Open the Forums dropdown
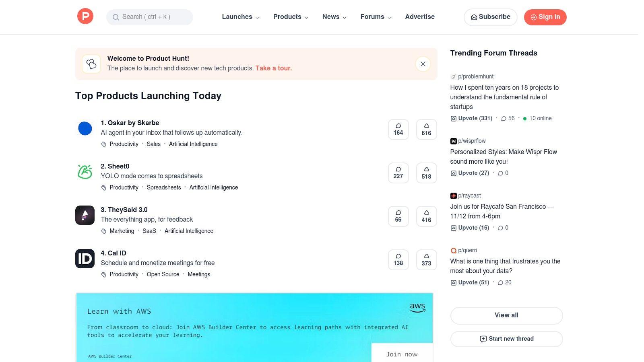The height and width of the screenshot is (362, 644). pos(376,17)
